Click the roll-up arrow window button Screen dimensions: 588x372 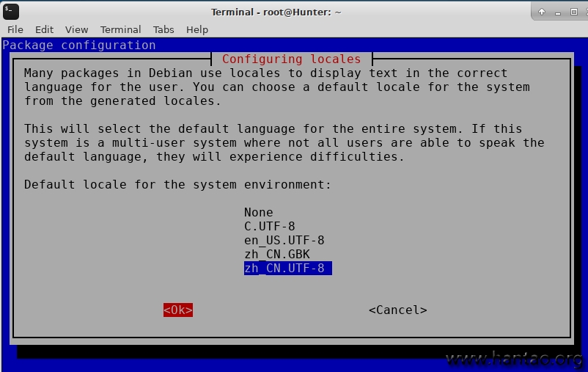point(542,12)
